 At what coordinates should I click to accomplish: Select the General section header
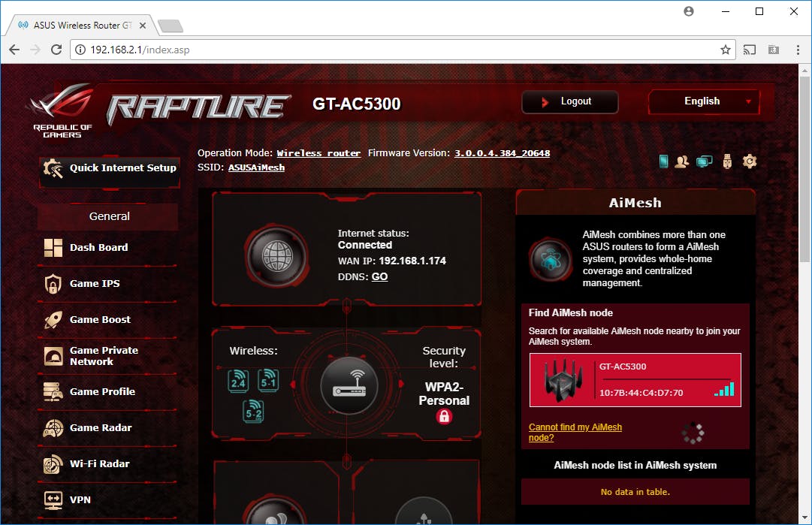[108, 216]
